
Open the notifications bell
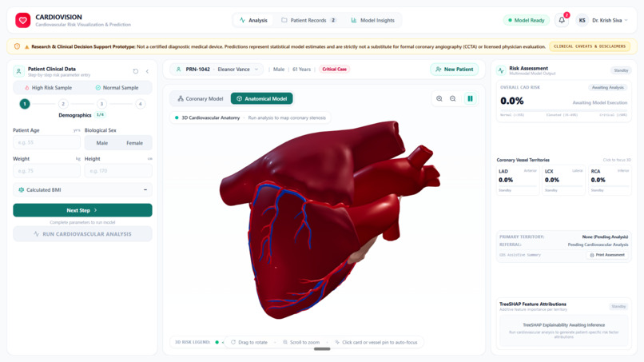(x=562, y=20)
